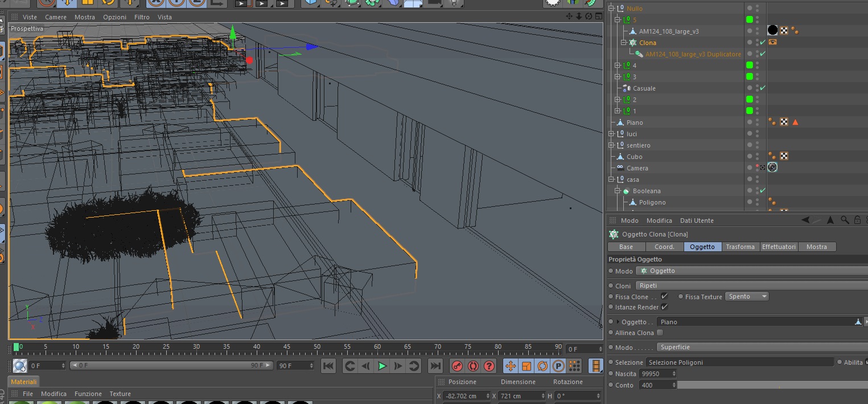Click the attribute manager up arrow icon
The image size is (868, 404).
coord(830,220)
